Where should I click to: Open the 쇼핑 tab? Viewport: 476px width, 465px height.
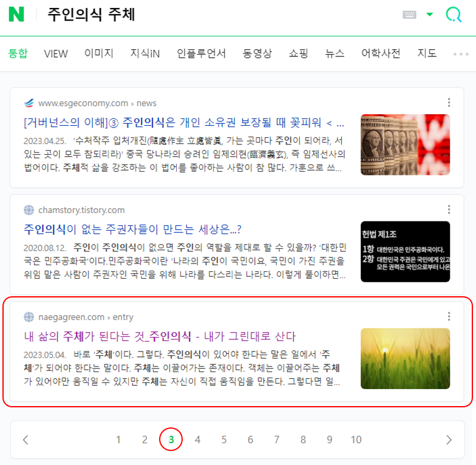pos(299,53)
